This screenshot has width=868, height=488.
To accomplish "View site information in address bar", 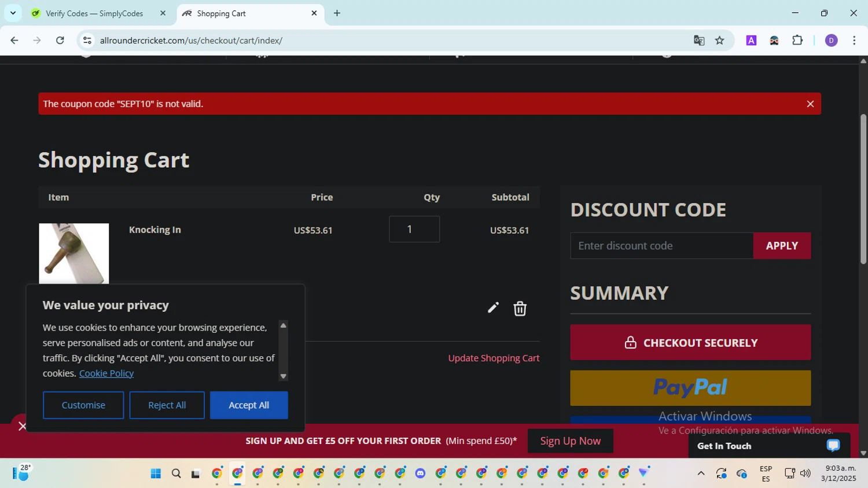I will click(x=87, y=41).
